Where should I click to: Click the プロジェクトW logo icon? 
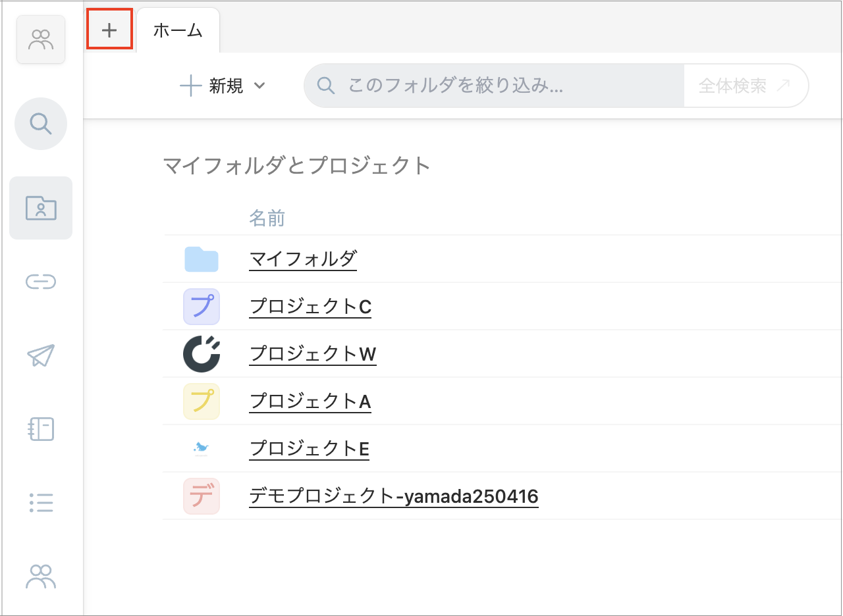(202, 354)
